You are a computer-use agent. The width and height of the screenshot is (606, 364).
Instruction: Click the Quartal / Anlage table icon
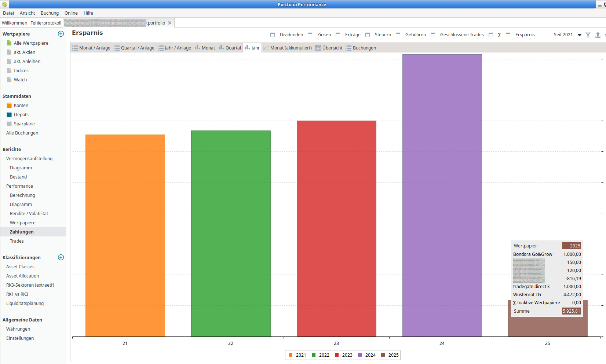pyautogui.click(x=117, y=48)
